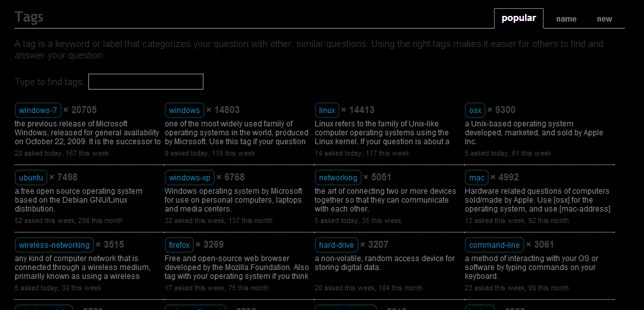The height and width of the screenshot is (310, 644).
Task: Open the command-line tag
Action: coord(495,245)
